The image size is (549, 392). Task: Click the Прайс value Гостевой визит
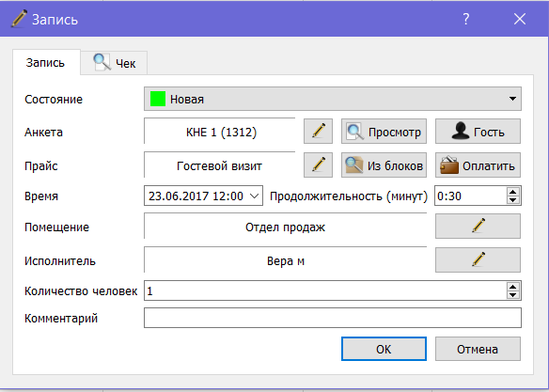tap(219, 165)
